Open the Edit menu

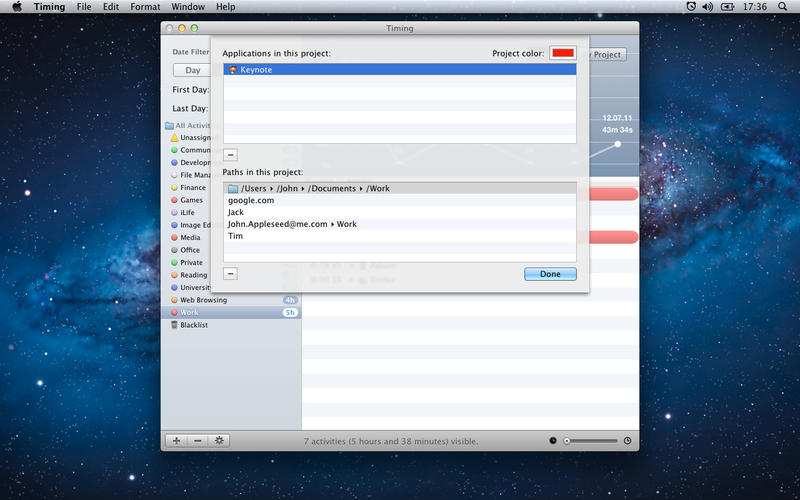coord(111,7)
